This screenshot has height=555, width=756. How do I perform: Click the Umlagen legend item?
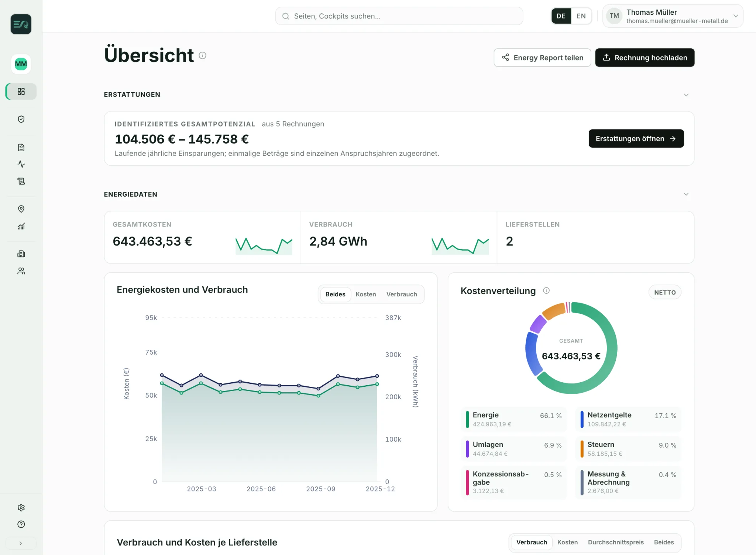point(513,449)
